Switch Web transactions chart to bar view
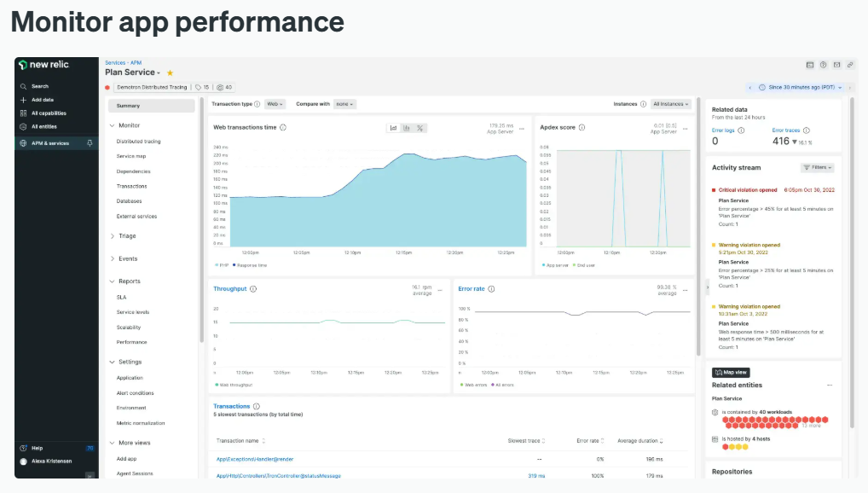This screenshot has height=493, width=868. 407,128
